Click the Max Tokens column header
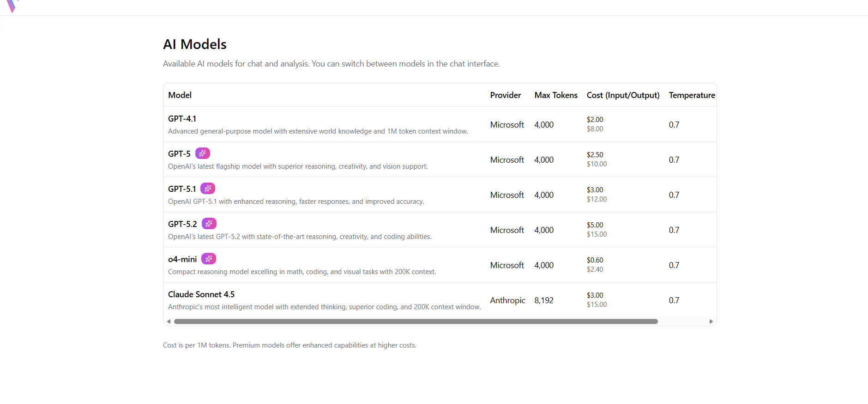 [x=555, y=95]
